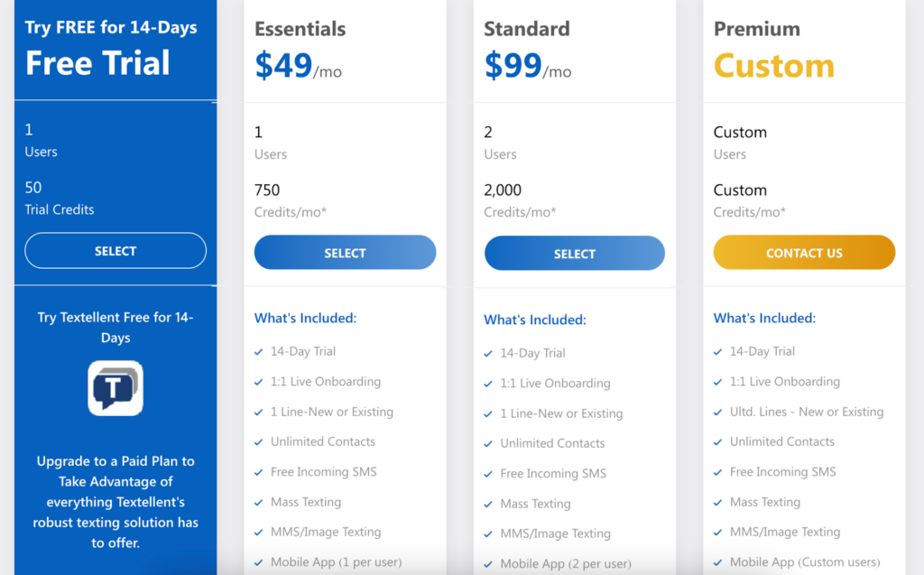Click SELECT on the Essentials plan
924x575 pixels.
click(x=345, y=252)
